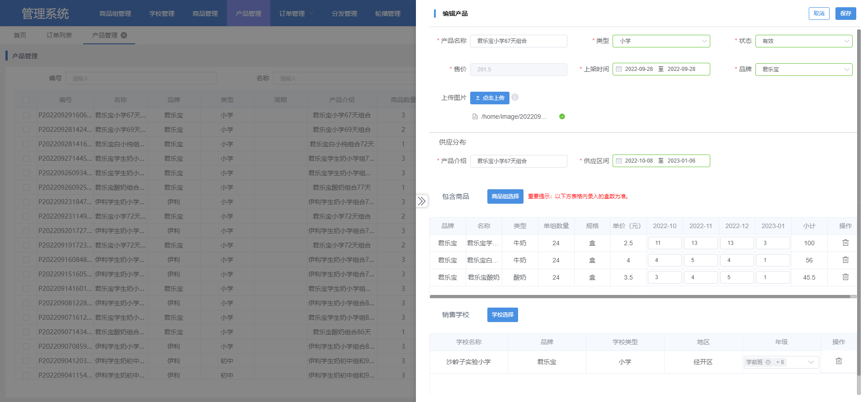Click the drawer vertical scrollbar
This screenshot has height=402, width=868.
[859, 202]
